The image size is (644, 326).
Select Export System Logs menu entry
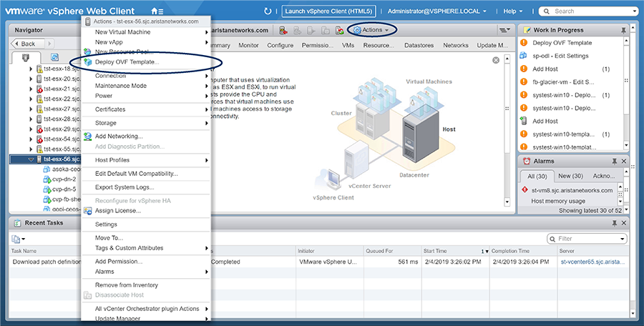[146, 187]
